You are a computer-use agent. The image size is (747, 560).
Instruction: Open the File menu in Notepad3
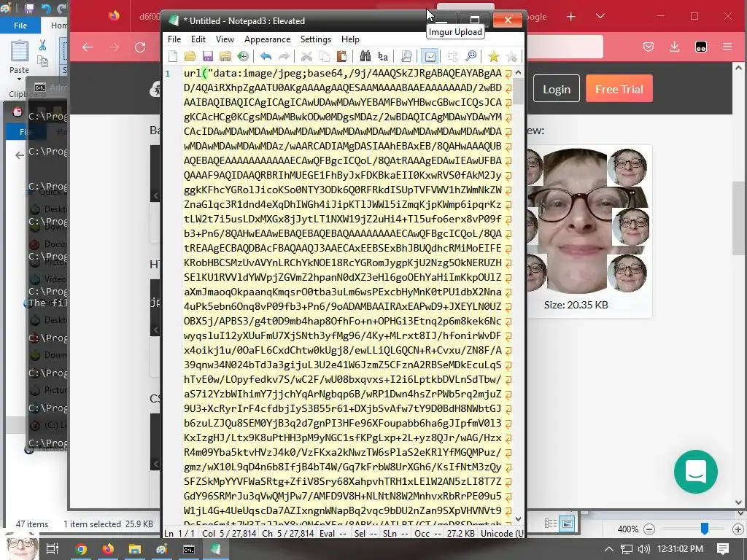click(x=174, y=39)
